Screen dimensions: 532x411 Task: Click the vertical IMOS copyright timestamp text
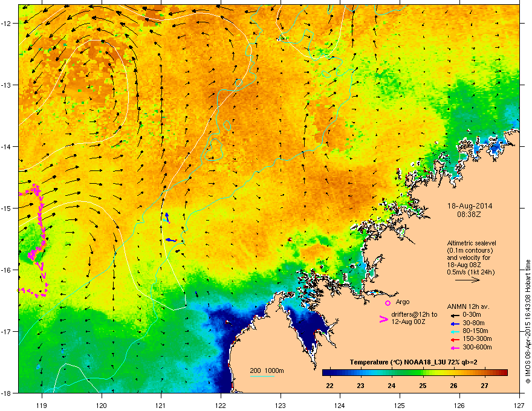tap(528, 322)
